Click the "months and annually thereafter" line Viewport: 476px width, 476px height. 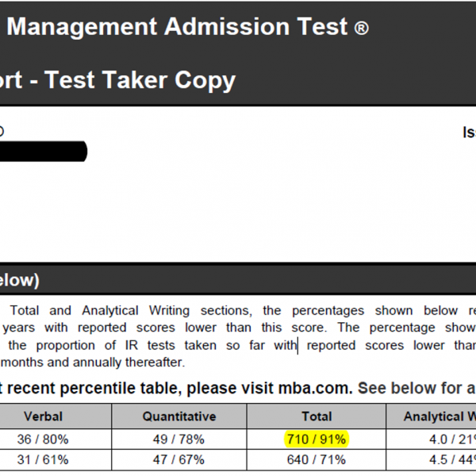pos(92,363)
